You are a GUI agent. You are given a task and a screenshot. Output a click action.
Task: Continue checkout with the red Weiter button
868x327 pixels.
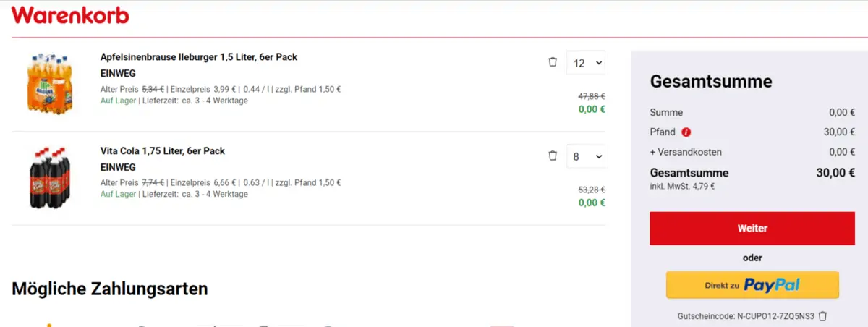pyautogui.click(x=752, y=228)
